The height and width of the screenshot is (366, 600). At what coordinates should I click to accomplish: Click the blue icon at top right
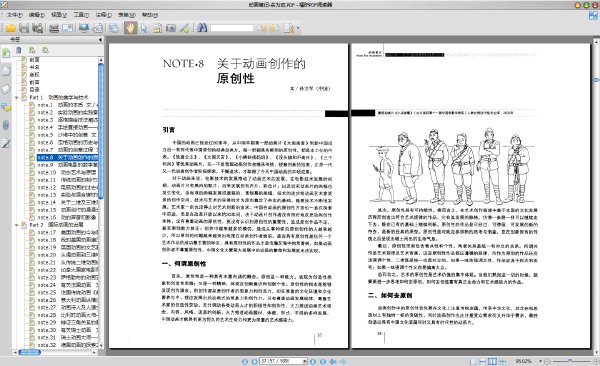click(x=593, y=15)
